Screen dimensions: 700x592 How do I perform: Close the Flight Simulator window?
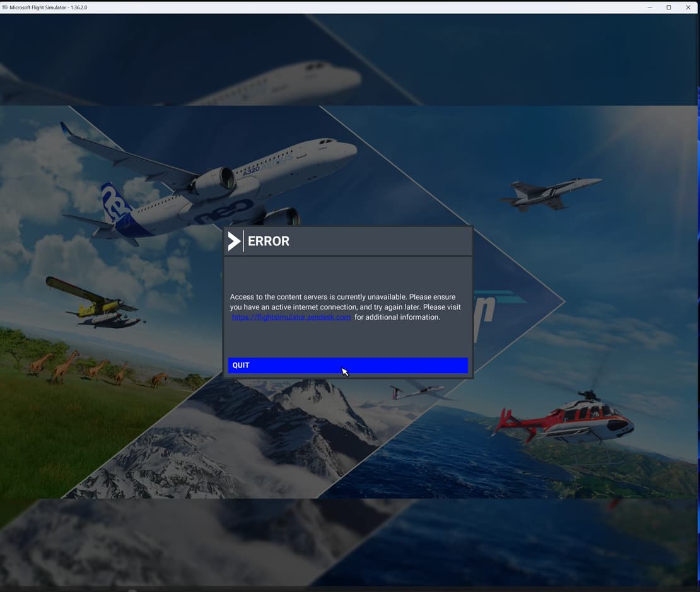point(688,7)
